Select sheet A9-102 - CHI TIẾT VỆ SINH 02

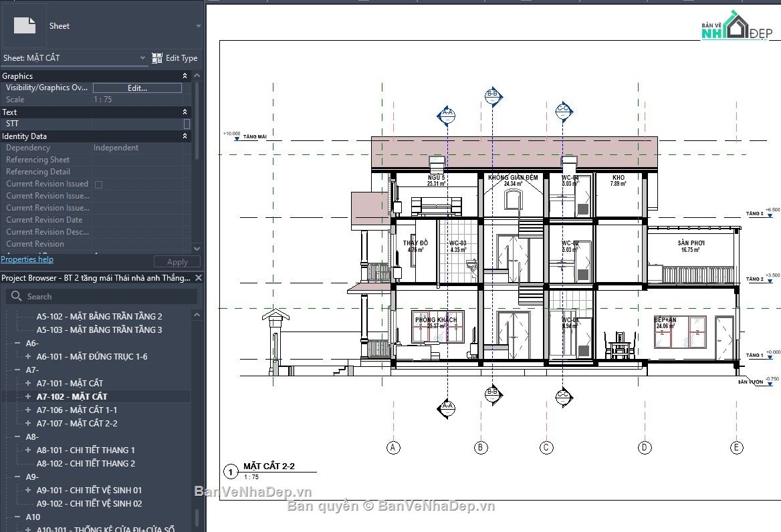(89, 504)
